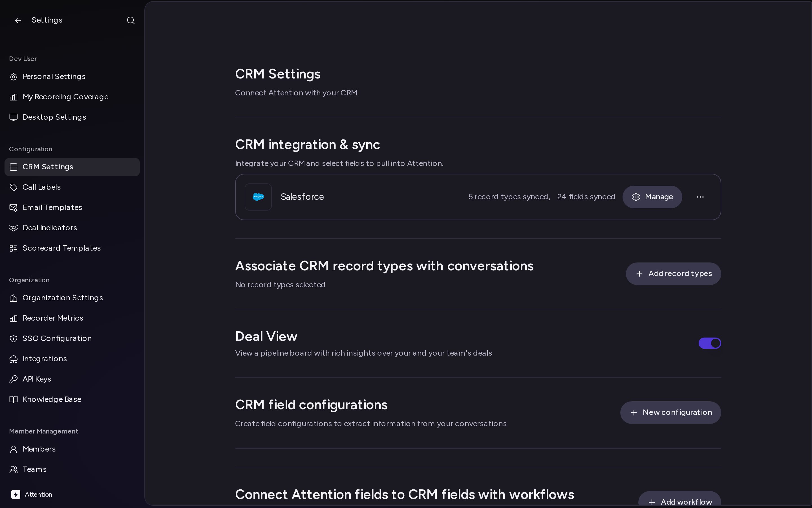Click the back arrow next to Settings
The height and width of the screenshot is (508, 812).
[x=18, y=21]
